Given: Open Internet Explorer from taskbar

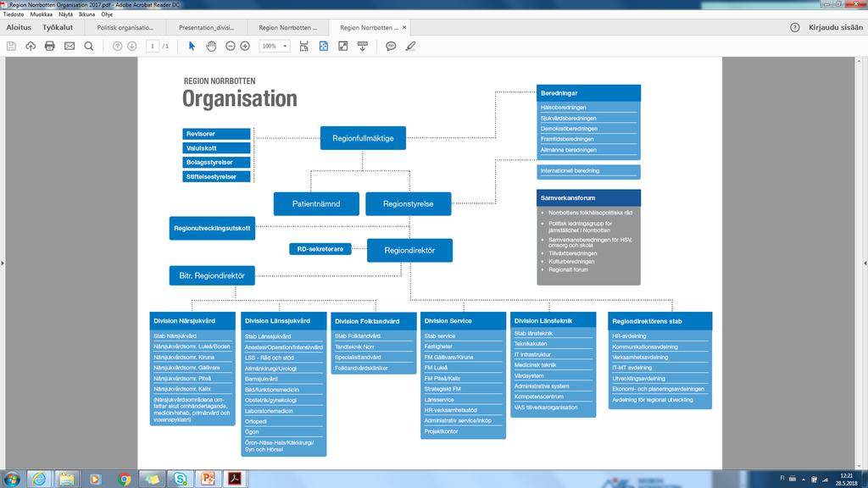Looking at the screenshot, I should 39,480.
